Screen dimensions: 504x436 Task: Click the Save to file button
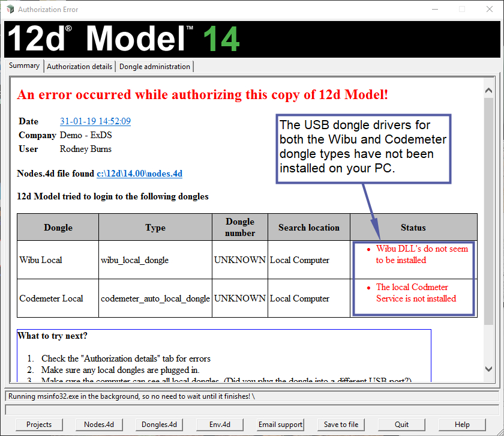341,425
